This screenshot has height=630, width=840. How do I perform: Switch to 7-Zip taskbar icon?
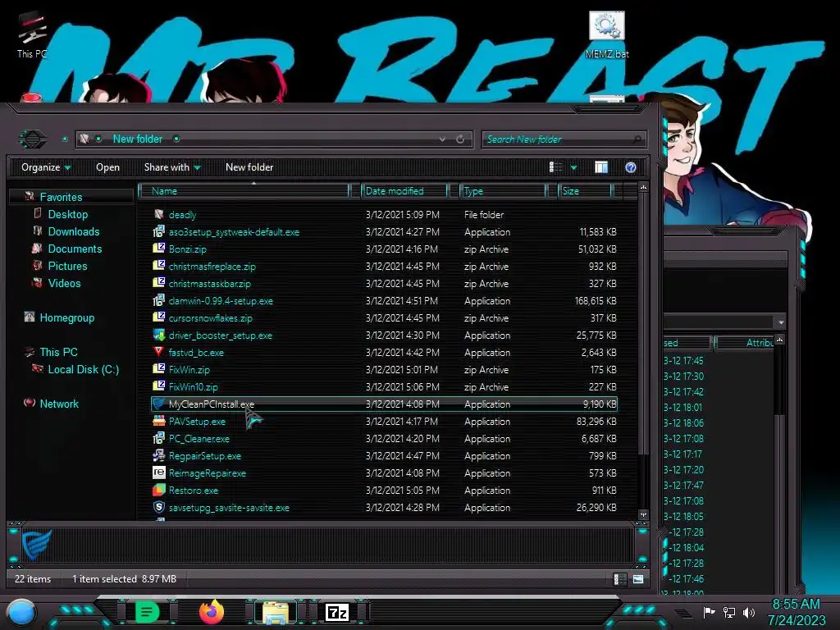(337, 612)
